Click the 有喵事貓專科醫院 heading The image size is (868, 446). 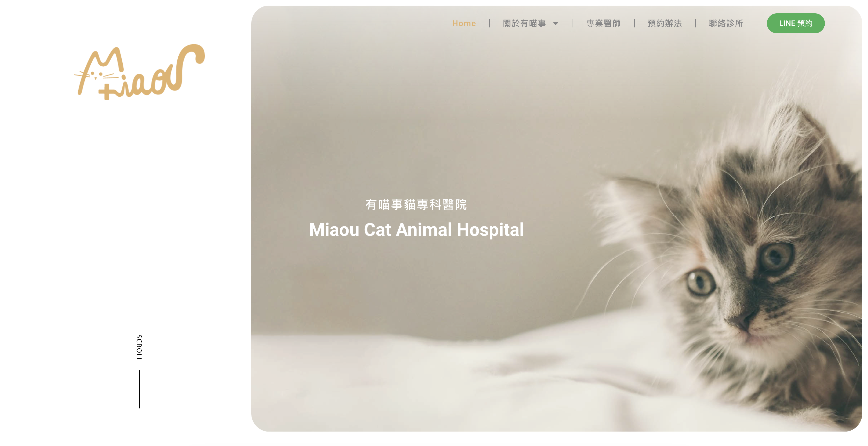point(416,204)
